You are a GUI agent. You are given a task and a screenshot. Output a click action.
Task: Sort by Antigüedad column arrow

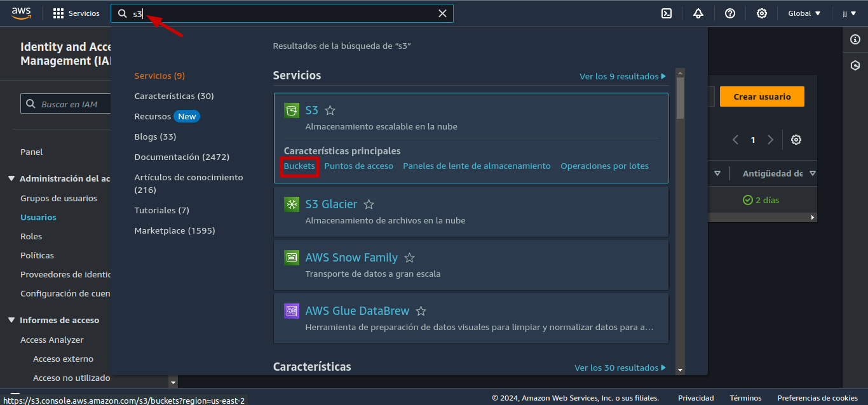click(x=812, y=173)
